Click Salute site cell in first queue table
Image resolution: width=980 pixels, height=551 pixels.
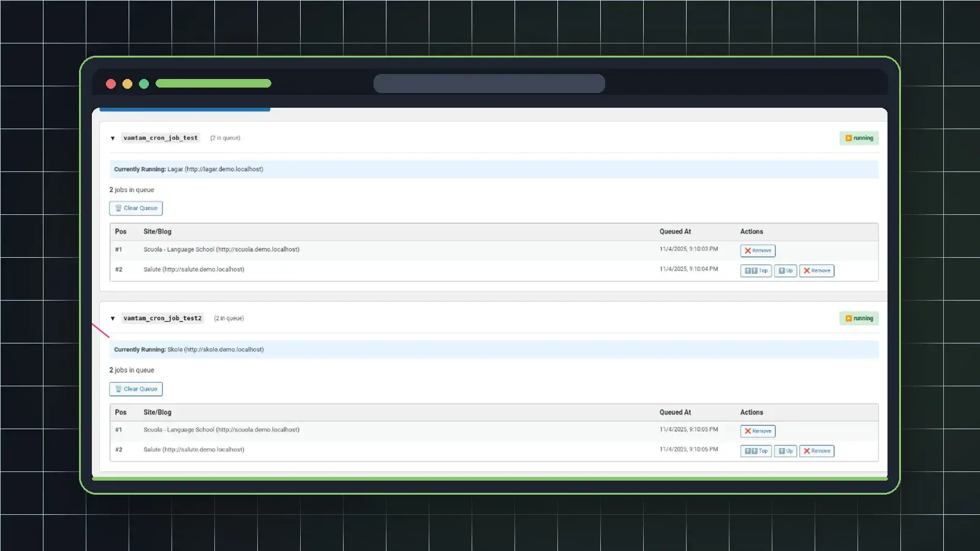(x=194, y=269)
